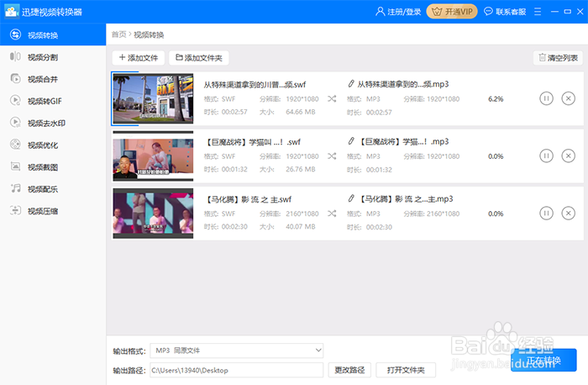Select the file name 【马化腾】影 流 之 主.swf

pyautogui.click(x=248, y=199)
